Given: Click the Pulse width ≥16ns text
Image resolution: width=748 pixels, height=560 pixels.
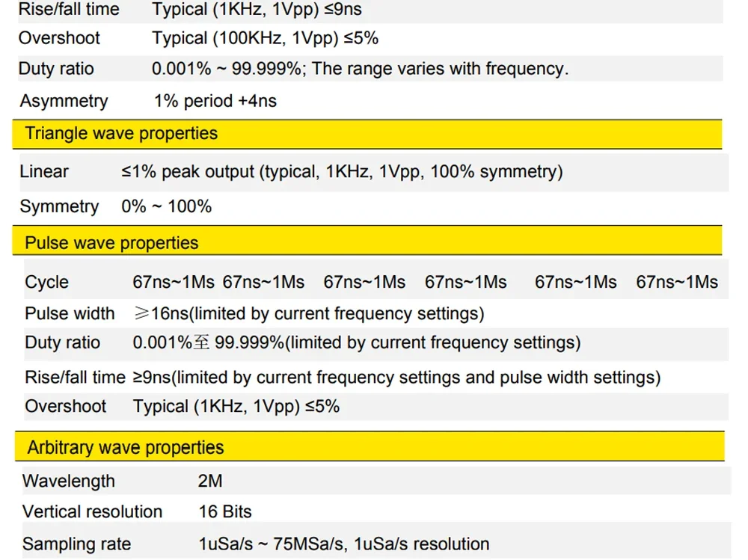Looking at the screenshot, I should tap(309, 314).
